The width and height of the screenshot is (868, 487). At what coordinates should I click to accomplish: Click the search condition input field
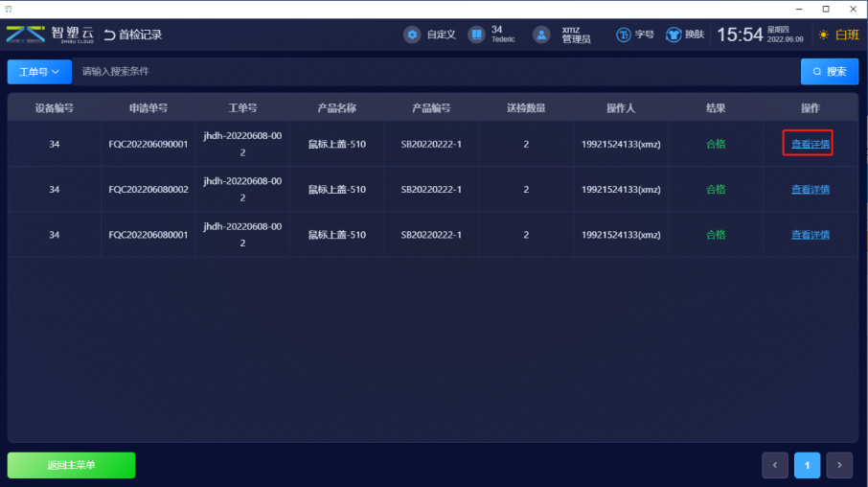(431, 72)
